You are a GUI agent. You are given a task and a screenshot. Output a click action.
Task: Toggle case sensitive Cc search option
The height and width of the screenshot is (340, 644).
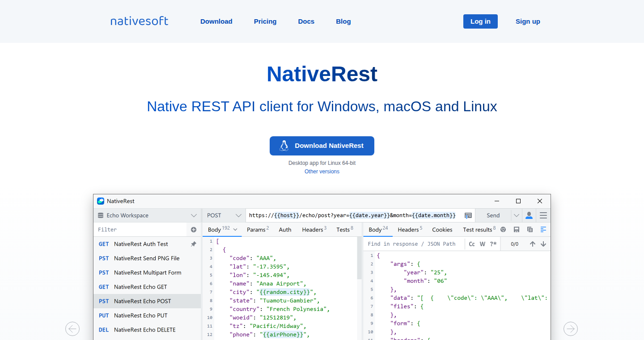click(472, 244)
